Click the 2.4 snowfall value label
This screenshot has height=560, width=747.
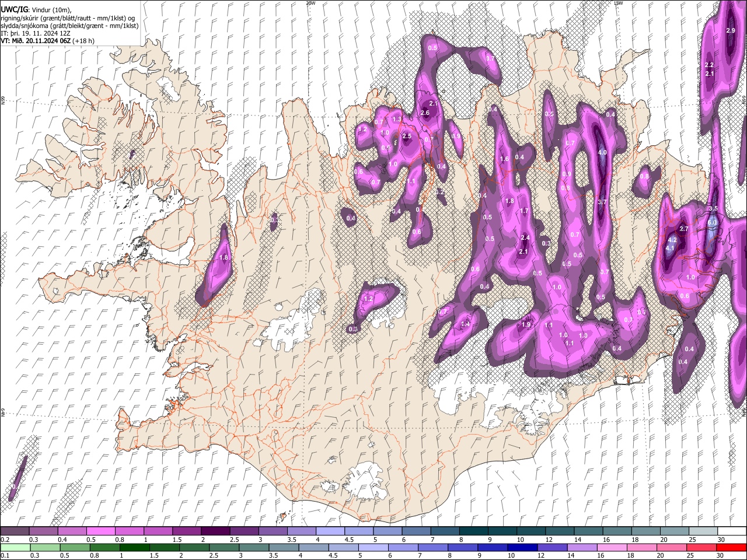click(525, 237)
